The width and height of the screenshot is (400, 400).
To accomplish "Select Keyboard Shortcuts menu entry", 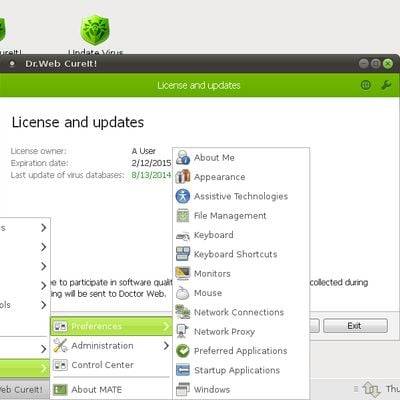I will point(241,254).
